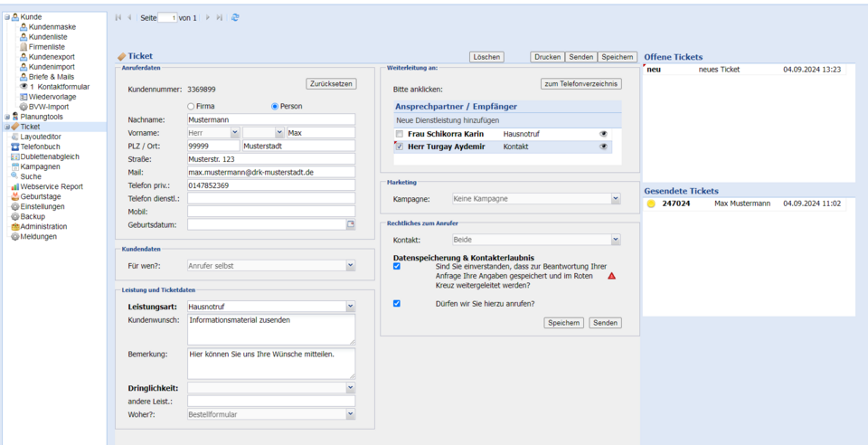Go to first page arrow icon
Viewport: 868px width, 445px height.
118,18
